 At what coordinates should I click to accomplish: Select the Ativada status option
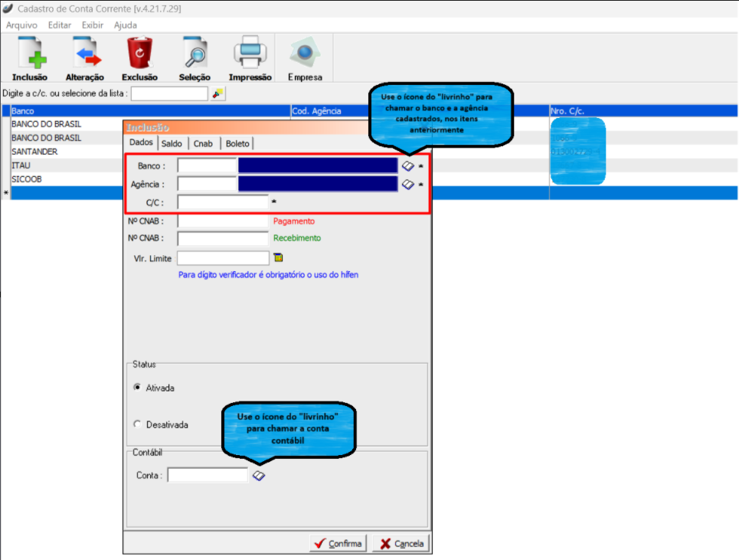(138, 388)
